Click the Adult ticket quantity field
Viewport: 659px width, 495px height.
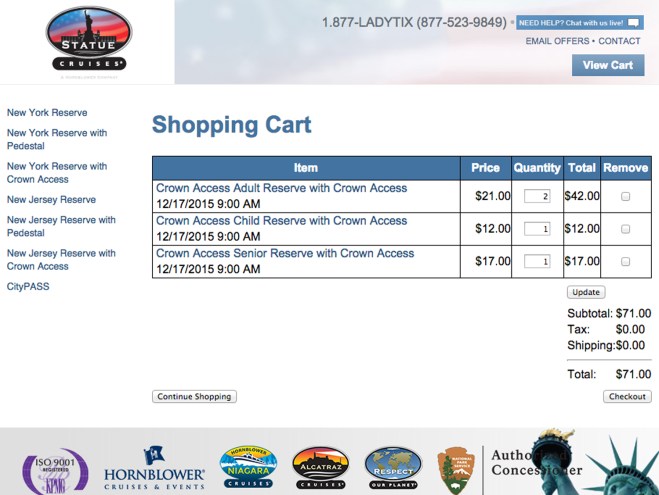[537, 197]
